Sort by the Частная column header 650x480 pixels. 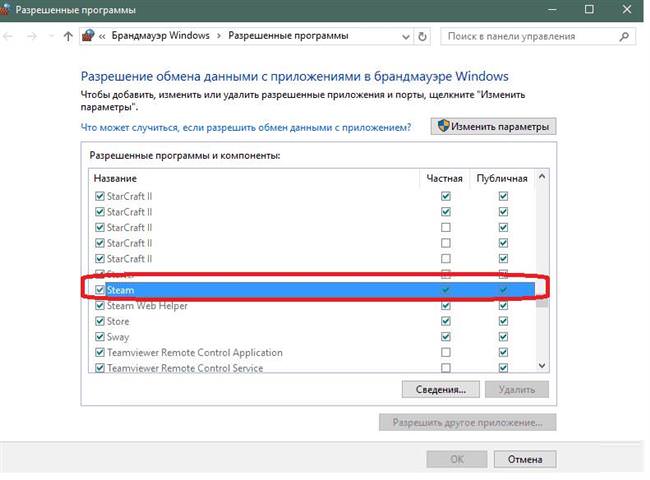(444, 179)
